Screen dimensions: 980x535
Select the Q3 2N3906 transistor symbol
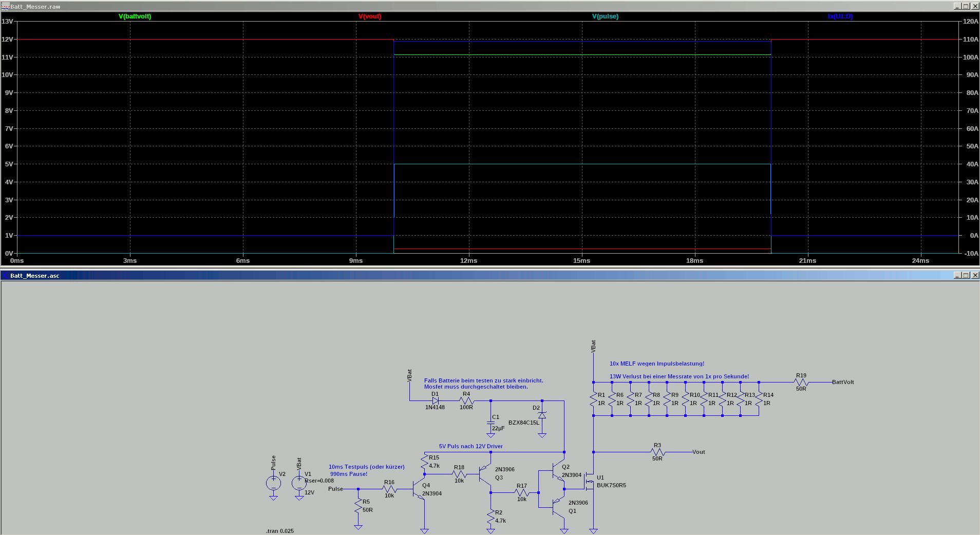point(485,474)
